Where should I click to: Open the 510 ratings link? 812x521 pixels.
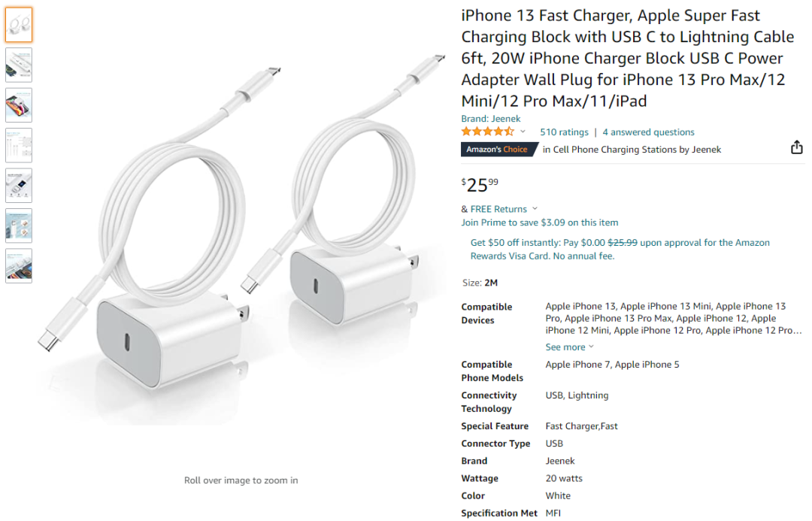pyautogui.click(x=564, y=132)
